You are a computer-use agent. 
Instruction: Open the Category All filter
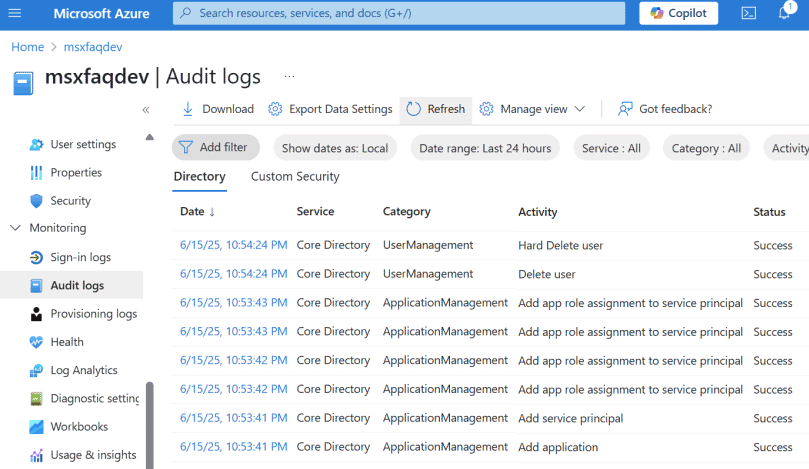point(706,148)
